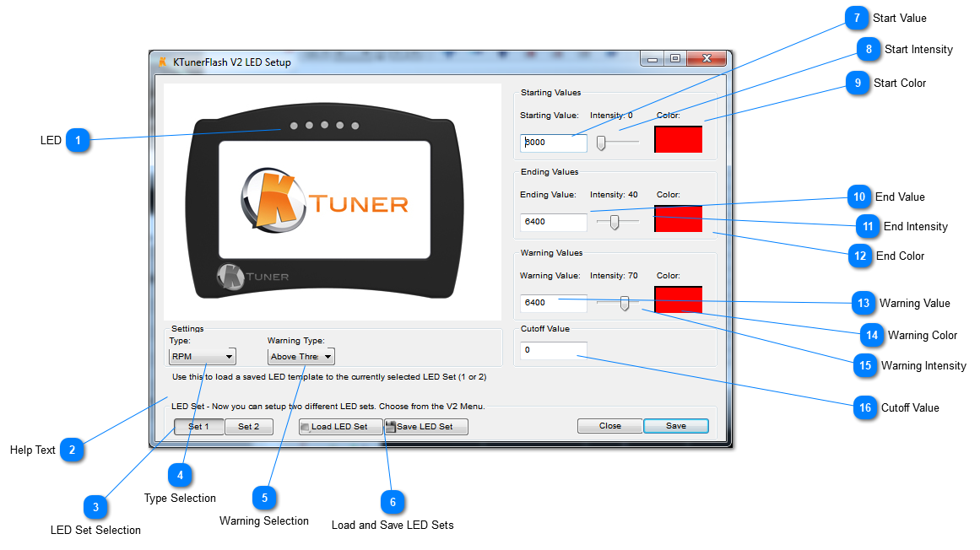Minimize the LED Setup window

pos(652,59)
